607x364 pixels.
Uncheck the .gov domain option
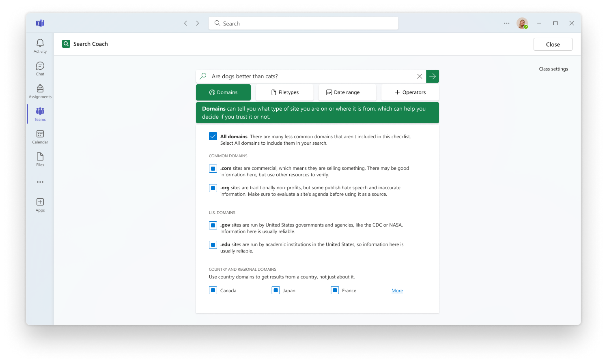tap(213, 225)
